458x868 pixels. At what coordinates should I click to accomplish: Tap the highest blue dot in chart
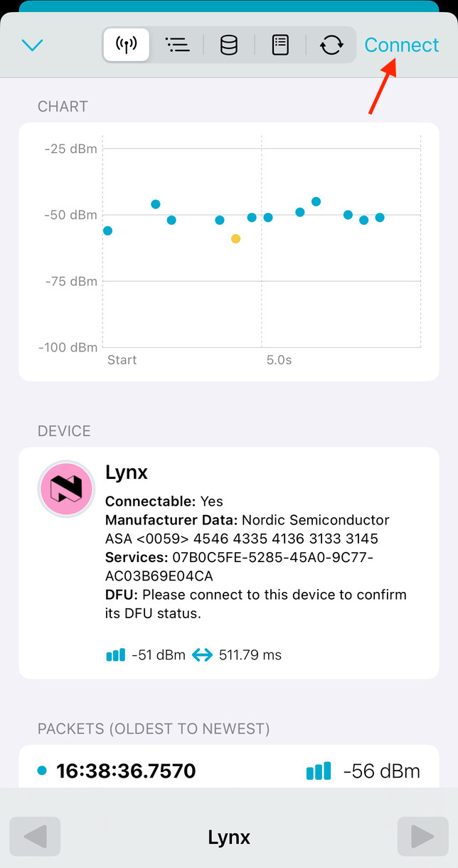316,202
